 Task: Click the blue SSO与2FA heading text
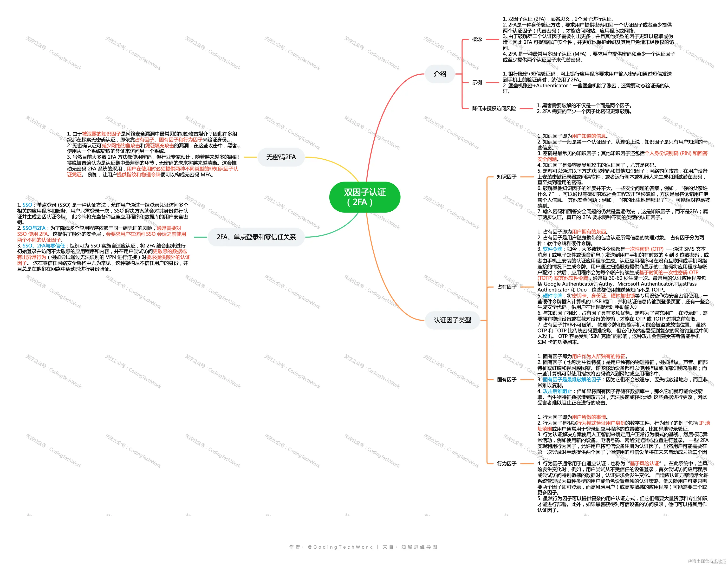click(34, 228)
